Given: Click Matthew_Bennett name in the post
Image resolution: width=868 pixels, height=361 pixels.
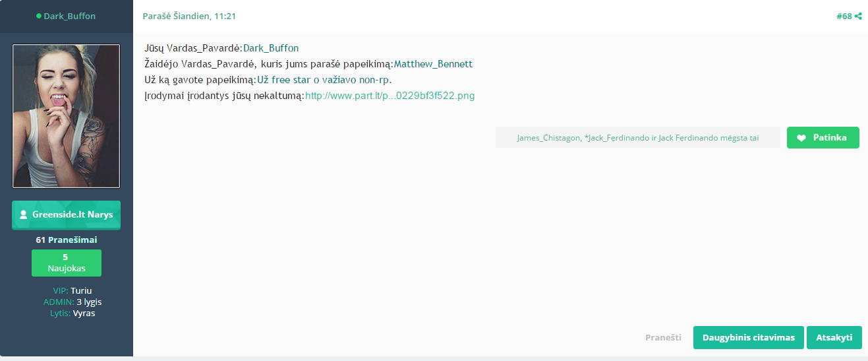Looking at the screenshot, I should [x=433, y=64].
